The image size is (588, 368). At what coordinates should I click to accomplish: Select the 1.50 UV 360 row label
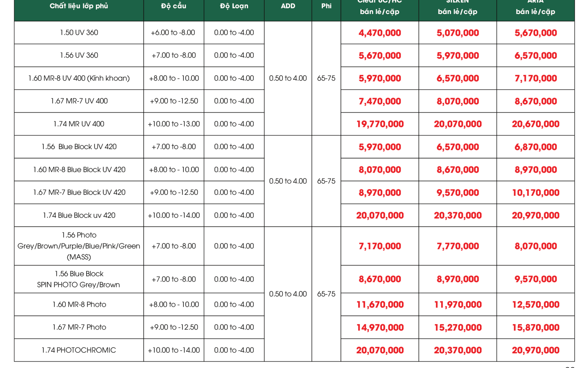click(x=79, y=33)
